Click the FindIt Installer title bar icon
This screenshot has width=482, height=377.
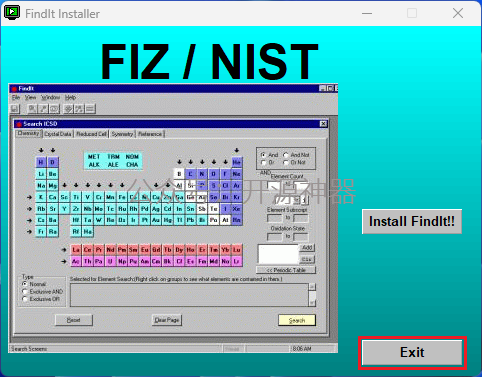[12, 13]
